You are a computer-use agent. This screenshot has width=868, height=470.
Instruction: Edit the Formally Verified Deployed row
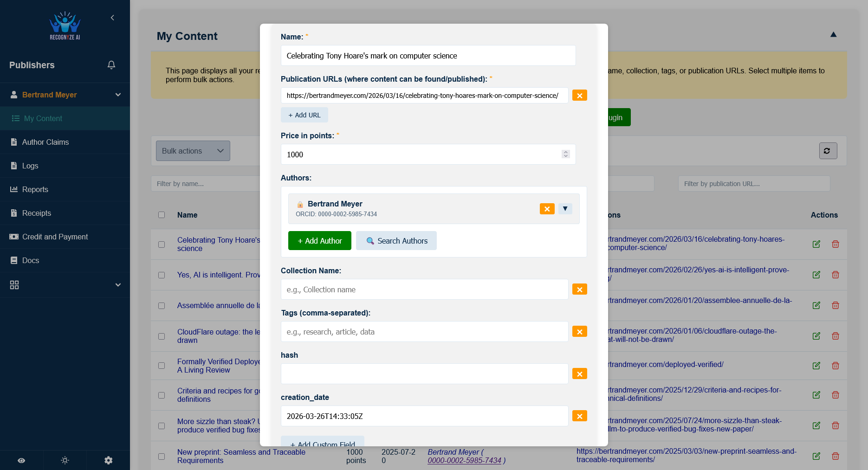816,366
